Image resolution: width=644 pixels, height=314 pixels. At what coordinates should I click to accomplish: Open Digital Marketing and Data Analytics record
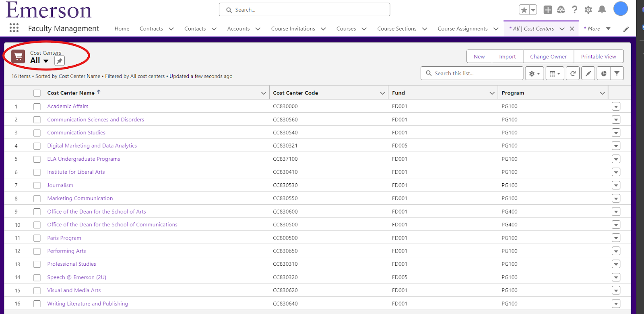pyautogui.click(x=92, y=146)
